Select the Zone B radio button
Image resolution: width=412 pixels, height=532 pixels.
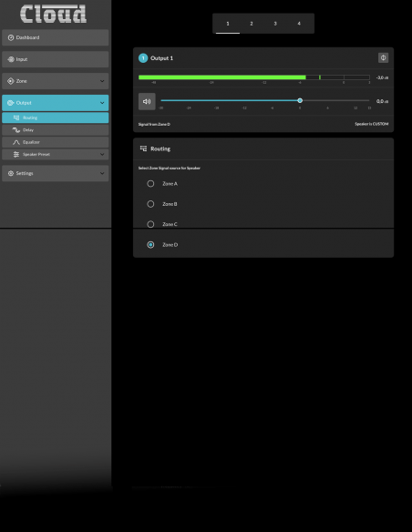(150, 204)
